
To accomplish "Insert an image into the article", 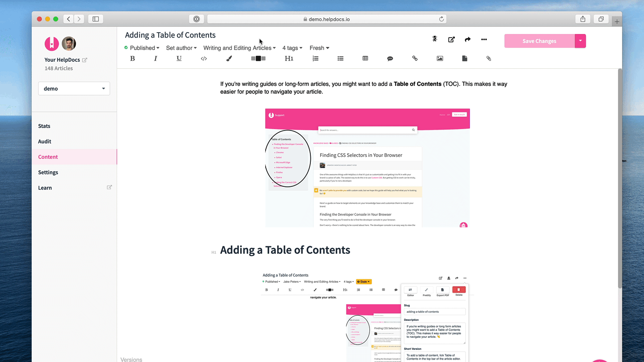I will [440, 59].
